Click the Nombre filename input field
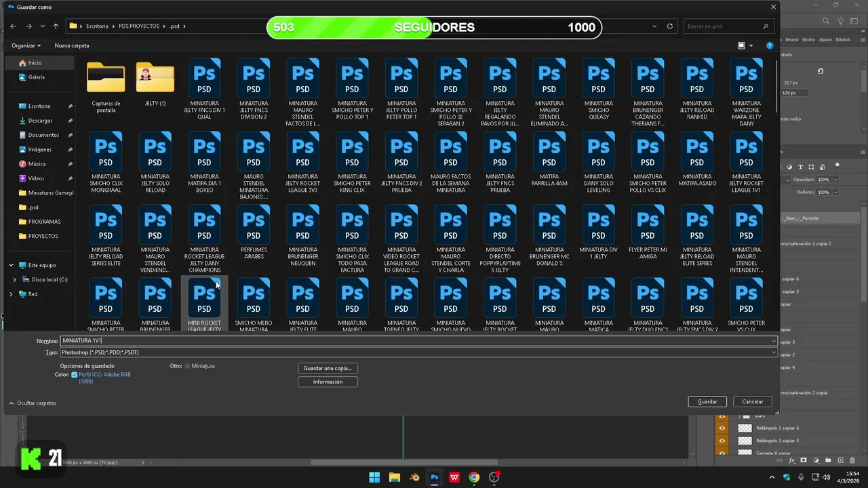The image size is (868, 488). coord(415,341)
